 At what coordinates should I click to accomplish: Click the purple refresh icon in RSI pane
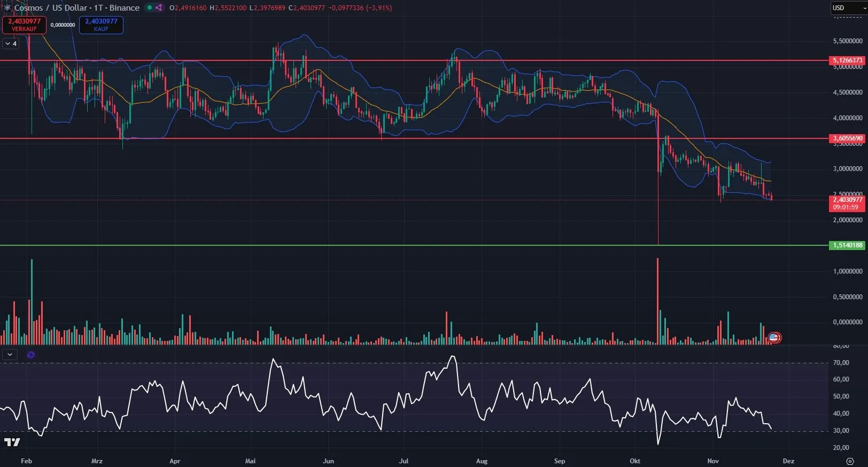pos(31,355)
